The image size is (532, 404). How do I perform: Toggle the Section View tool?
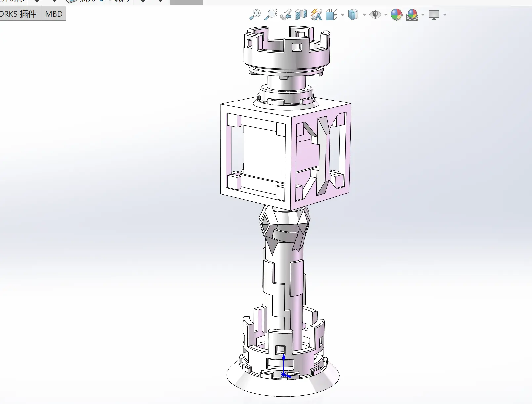[x=301, y=15]
